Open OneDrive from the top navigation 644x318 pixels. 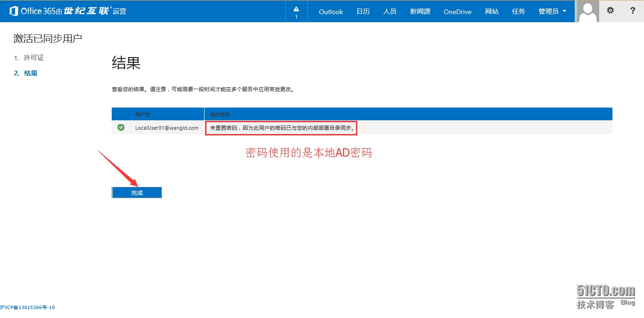point(457,12)
